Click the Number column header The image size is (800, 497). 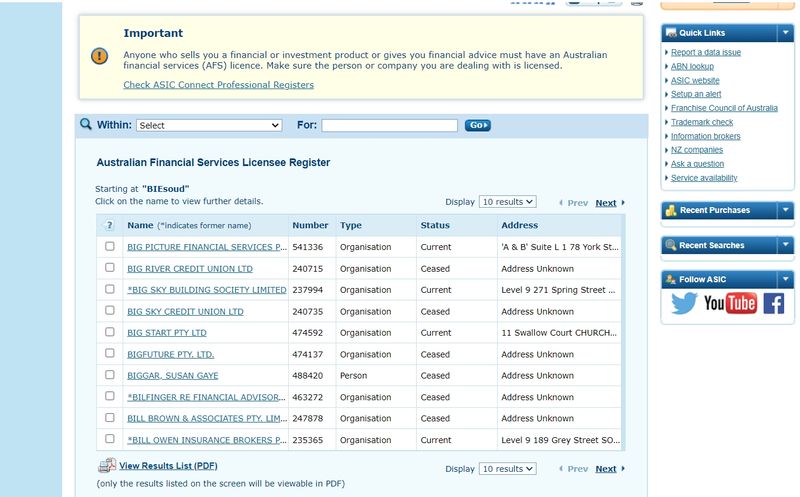[310, 225]
